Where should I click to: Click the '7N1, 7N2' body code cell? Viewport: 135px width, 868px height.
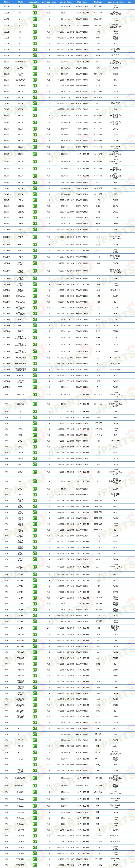pyautogui.click(x=98, y=792)
